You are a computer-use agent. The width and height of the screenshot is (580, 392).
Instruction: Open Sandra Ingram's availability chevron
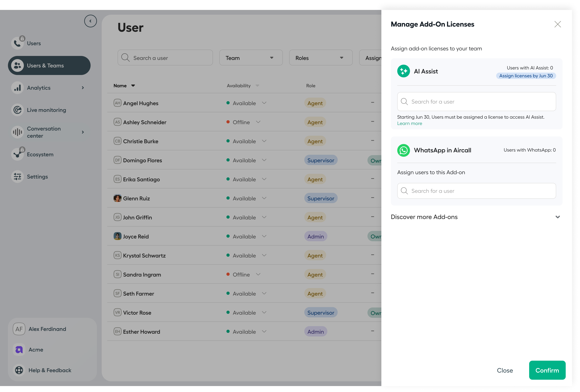(258, 274)
